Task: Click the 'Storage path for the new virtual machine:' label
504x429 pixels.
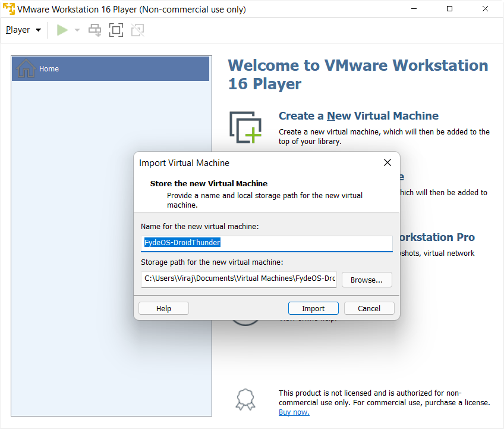Action: tap(212, 262)
